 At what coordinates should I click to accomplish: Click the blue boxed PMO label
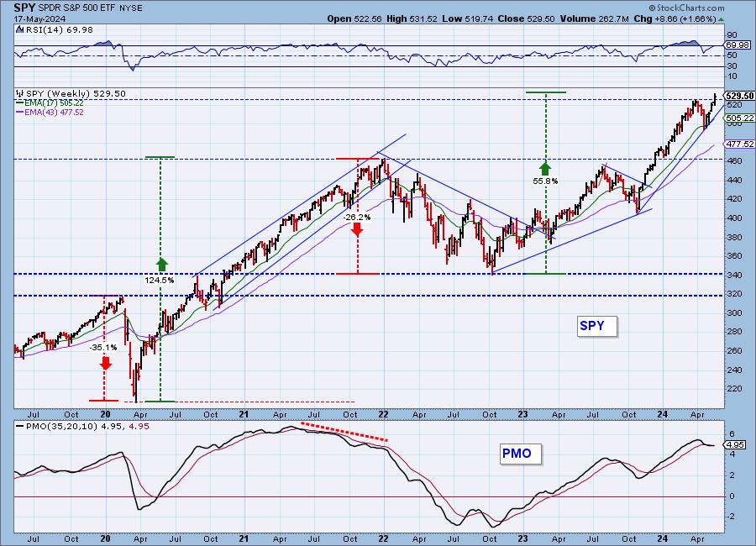coord(520,454)
